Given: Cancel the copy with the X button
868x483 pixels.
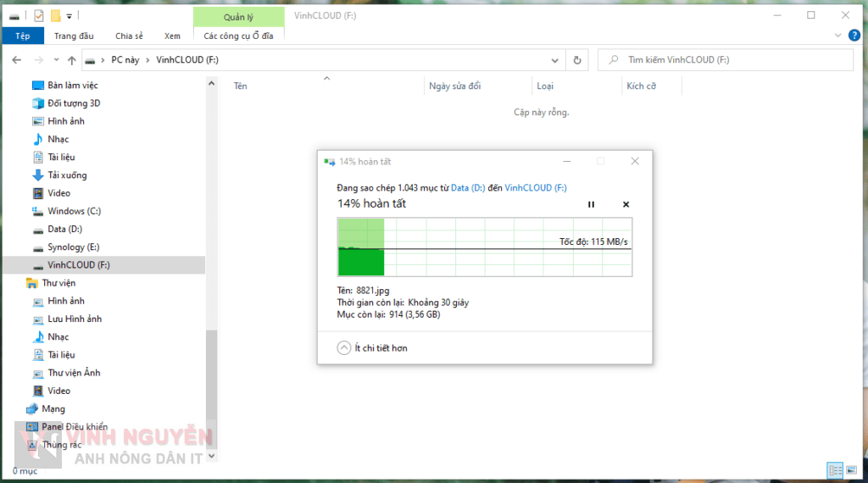Looking at the screenshot, I should 626,204.
